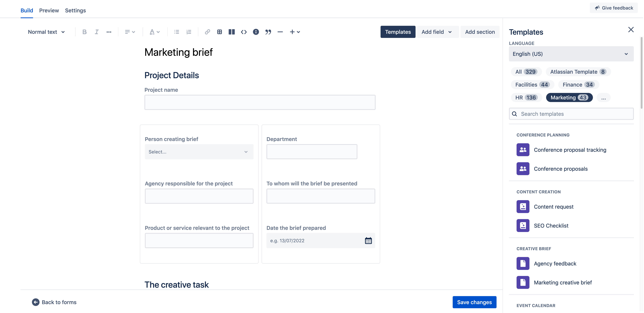Click the Content request template icon
This screenshot has width=644, height=313.
(523, 207)
